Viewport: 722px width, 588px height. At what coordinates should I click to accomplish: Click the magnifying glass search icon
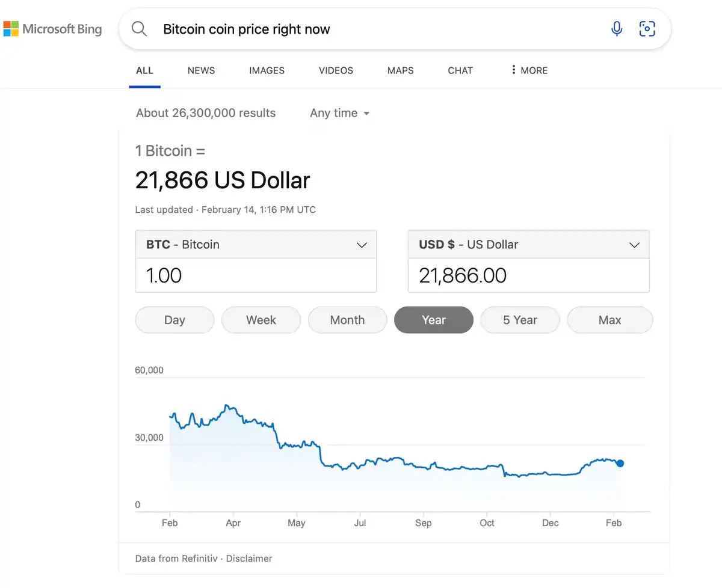tap(139, 29)
